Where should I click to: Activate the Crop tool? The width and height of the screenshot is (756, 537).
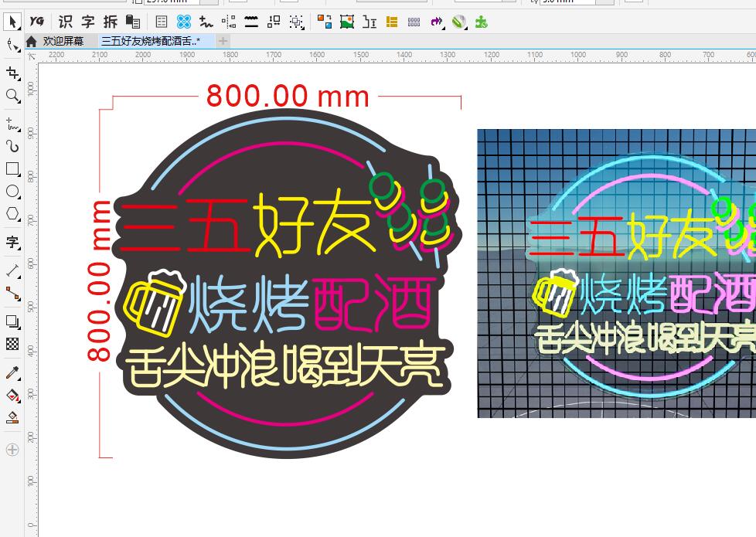coord(12,73)
